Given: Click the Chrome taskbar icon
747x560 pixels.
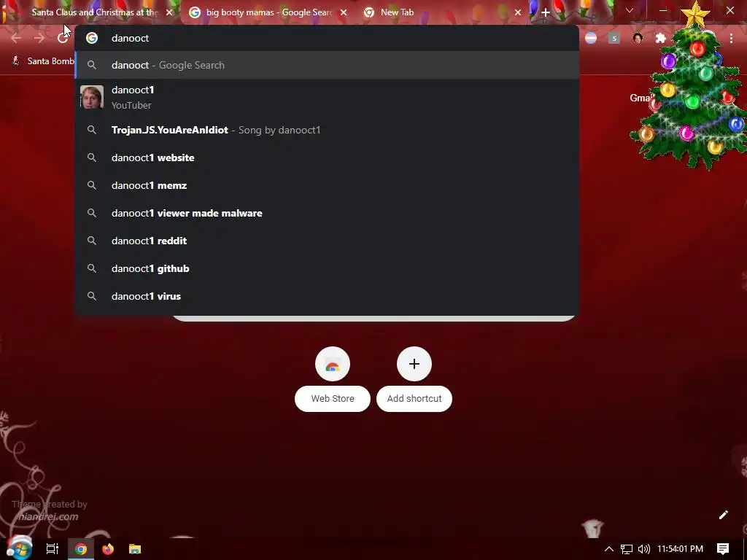Looking at the screenshot, I should [81, 549].
